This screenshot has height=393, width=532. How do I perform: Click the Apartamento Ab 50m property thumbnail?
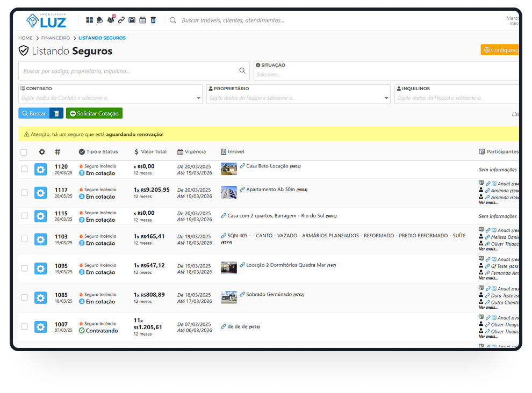228,192
